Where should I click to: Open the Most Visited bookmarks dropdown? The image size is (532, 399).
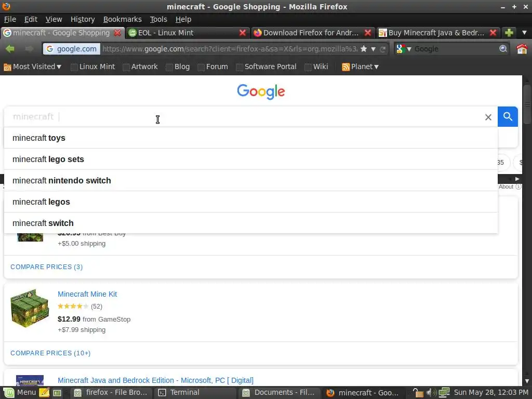coord(33,67)
